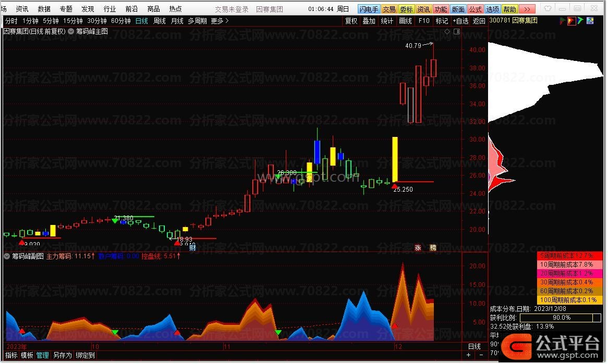Toggle the side panel layout icon

tap(457, 32)
